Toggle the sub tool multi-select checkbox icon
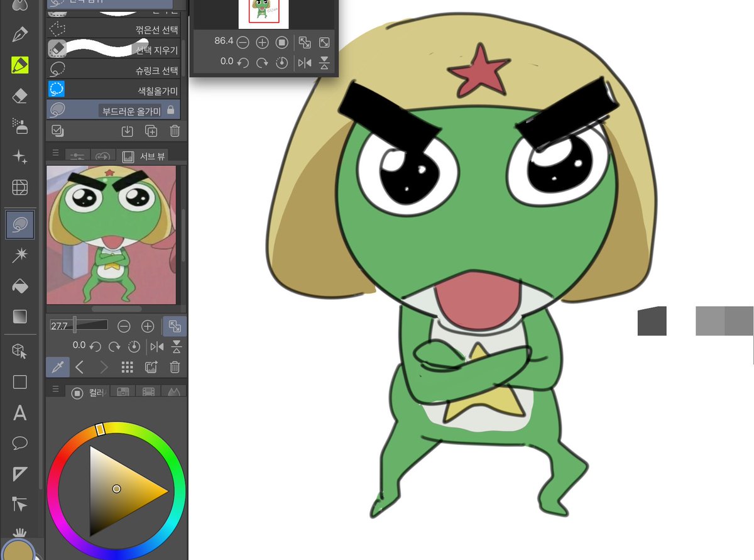The height and width of the screenshot is (560, 754). (x=58, y=131)
